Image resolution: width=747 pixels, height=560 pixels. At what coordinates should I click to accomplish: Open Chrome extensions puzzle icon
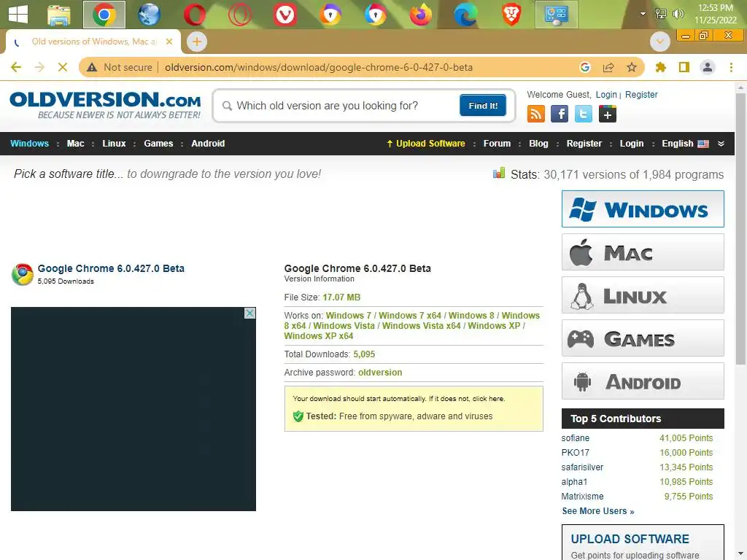coord(660,67)
